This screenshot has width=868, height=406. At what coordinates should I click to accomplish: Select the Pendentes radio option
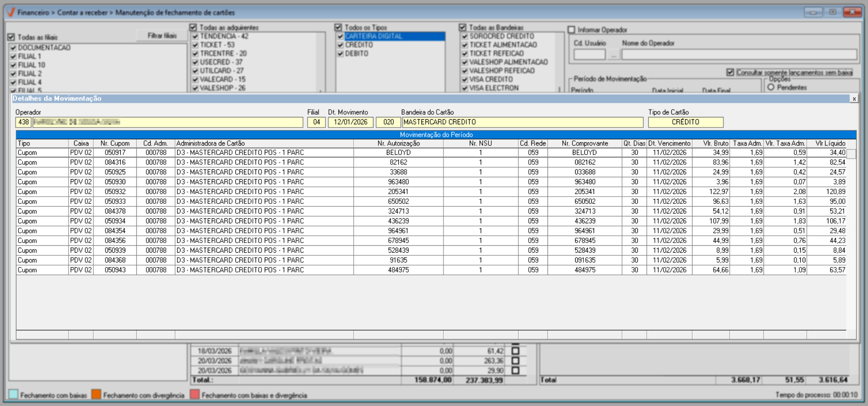point(771,87)
